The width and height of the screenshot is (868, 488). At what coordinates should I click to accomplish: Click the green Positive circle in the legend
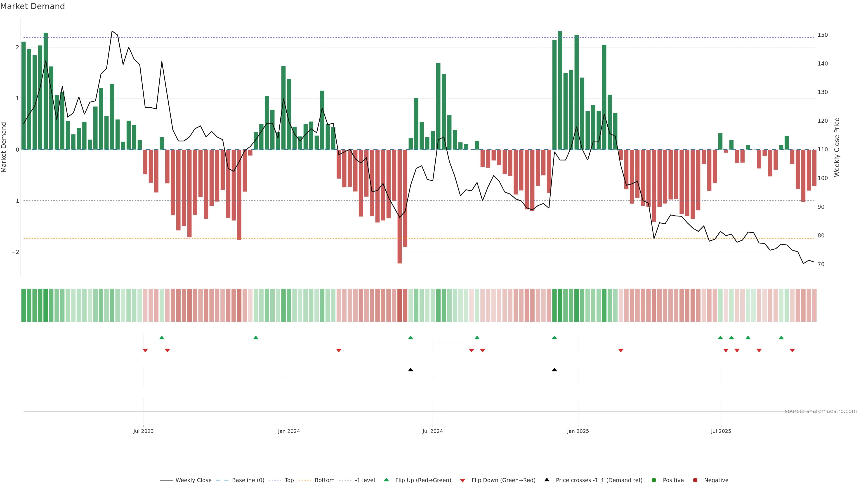pos(654,480)
